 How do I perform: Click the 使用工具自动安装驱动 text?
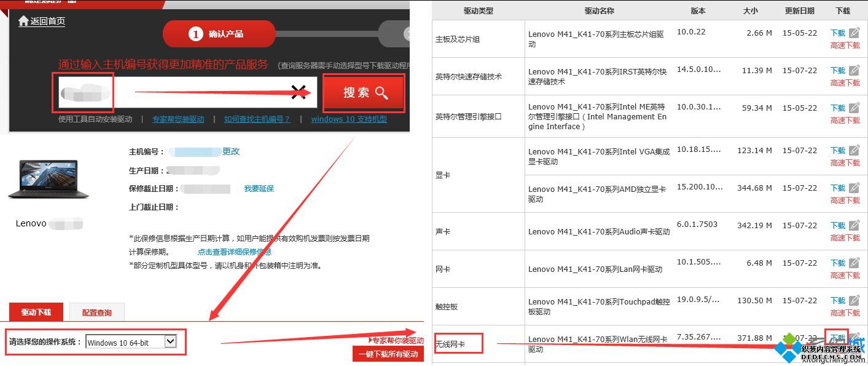click(95, 119)
